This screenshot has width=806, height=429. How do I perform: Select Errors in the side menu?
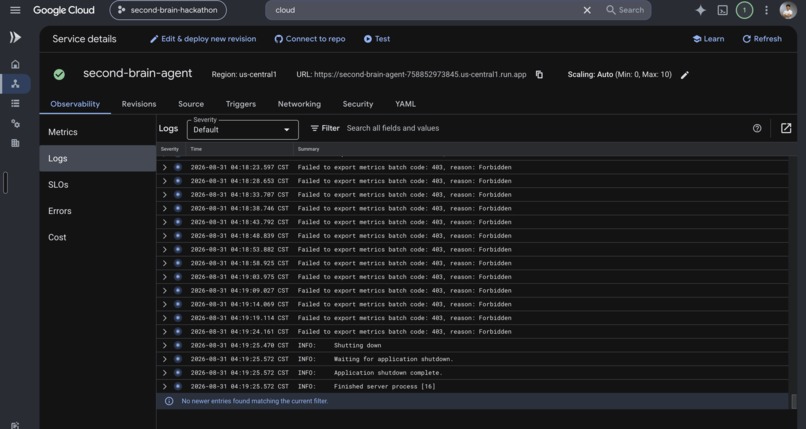pyautogui.click(x=98, y=211)
